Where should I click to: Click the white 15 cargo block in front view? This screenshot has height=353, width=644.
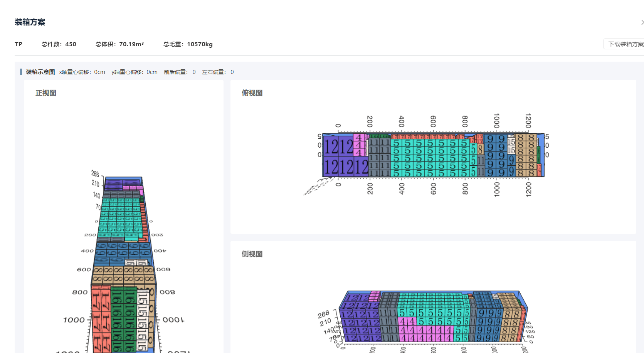click(x=143, y=321)
